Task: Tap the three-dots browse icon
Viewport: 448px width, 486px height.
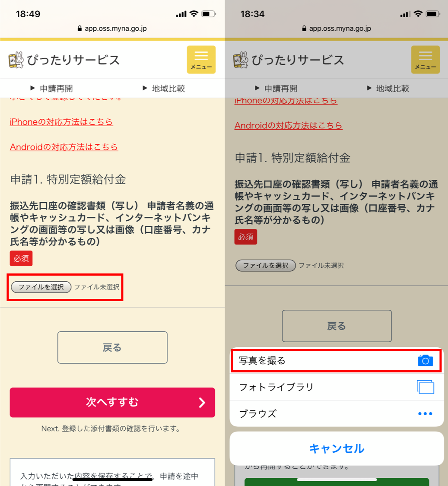Action: tap(425, 413)
